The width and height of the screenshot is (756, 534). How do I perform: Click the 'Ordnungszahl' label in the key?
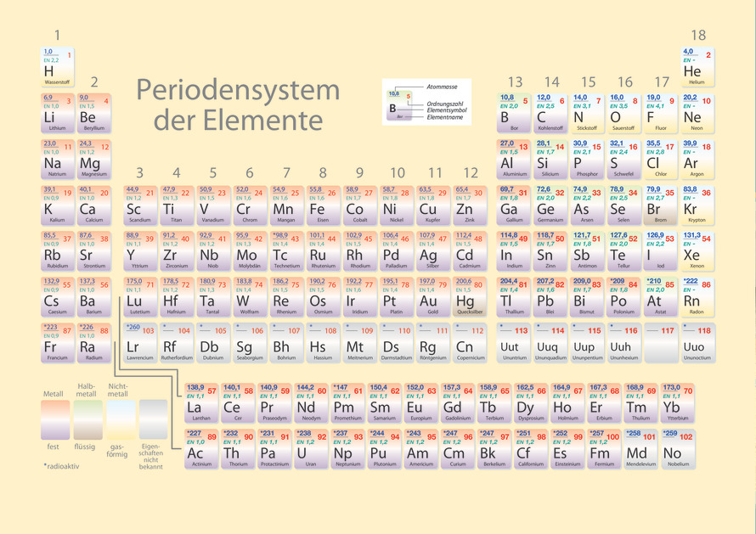pos(445,104)
